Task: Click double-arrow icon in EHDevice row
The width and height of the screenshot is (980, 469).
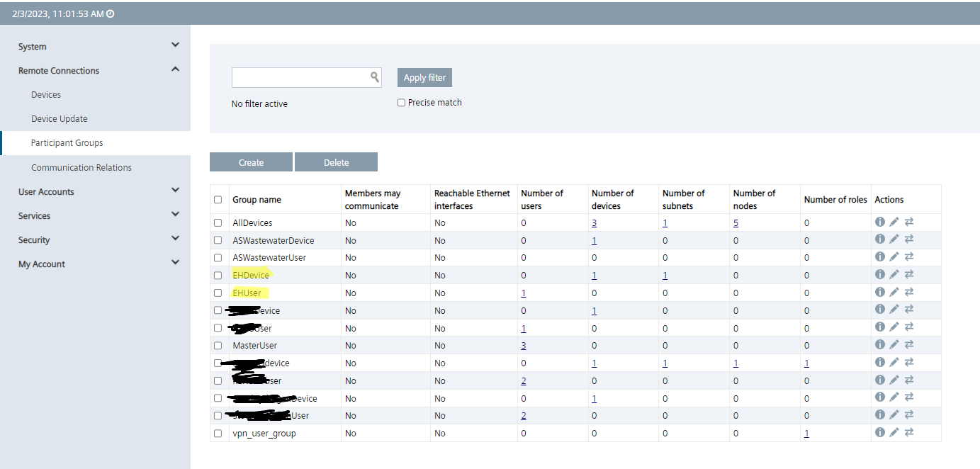Action: point(909,274)
